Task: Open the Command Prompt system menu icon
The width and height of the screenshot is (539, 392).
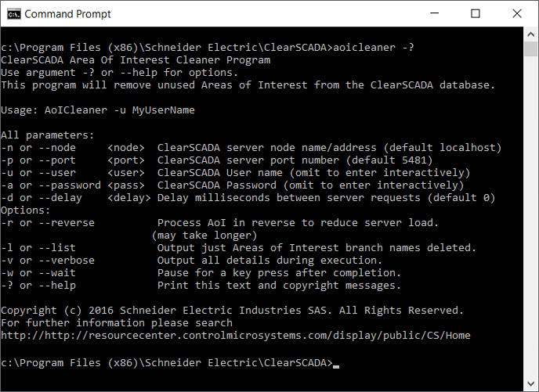Action: [x=13, y=14]
